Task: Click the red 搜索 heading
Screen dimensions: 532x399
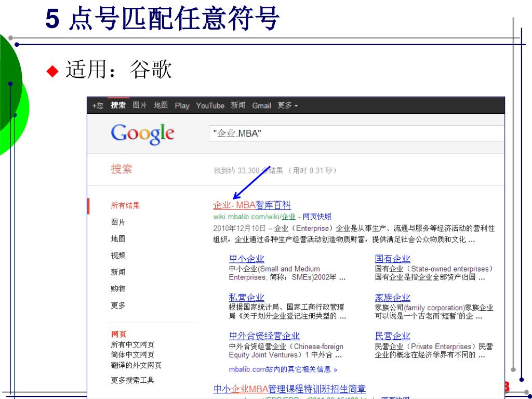Action: pos(122,169)
